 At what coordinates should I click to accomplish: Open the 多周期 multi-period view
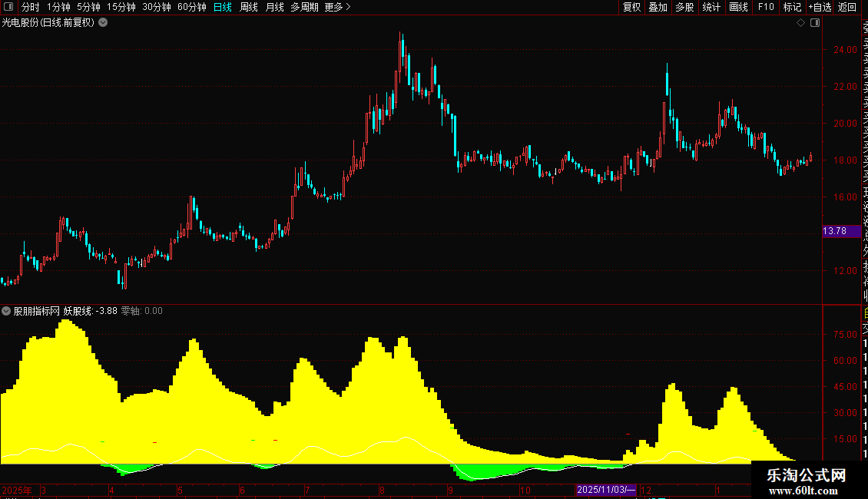click(x=304, y=7)
